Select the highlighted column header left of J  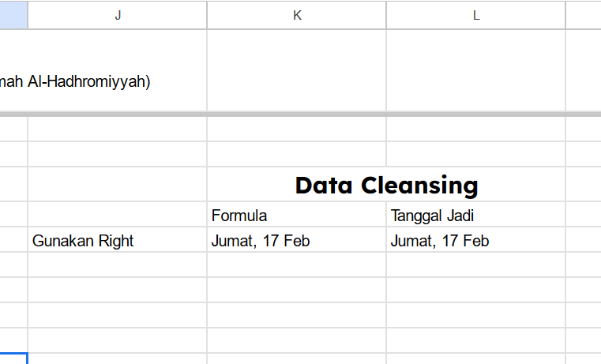coord(13,15)
